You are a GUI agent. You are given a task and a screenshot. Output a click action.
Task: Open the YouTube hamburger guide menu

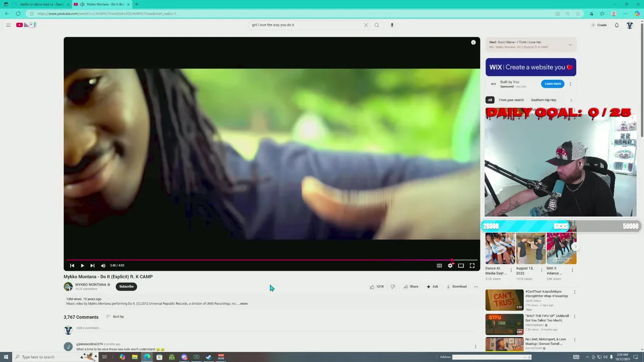click(x=8, y=25)
